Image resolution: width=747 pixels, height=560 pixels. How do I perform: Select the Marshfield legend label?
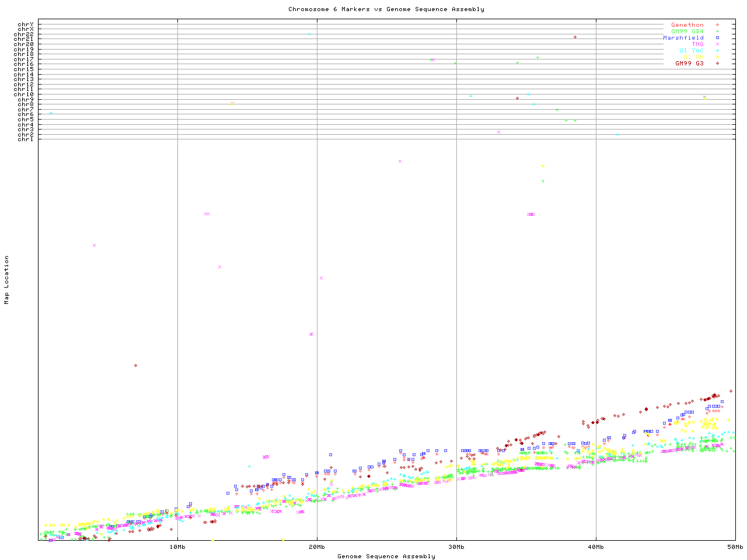point(683,38)
